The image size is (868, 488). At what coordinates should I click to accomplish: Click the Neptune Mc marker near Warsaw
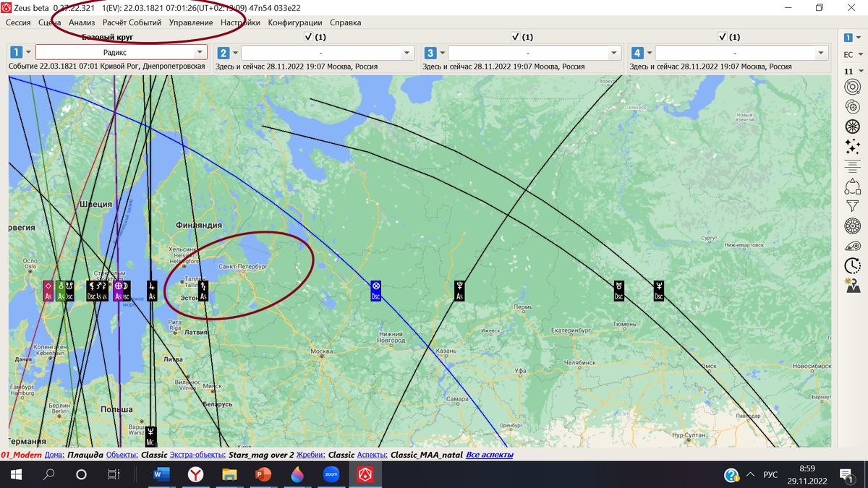coord(150,436)
